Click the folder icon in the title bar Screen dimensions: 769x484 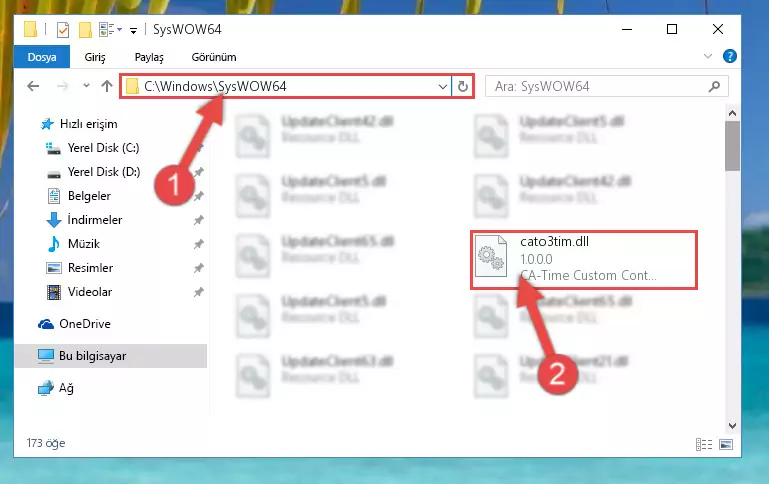[x=30, y=29]
